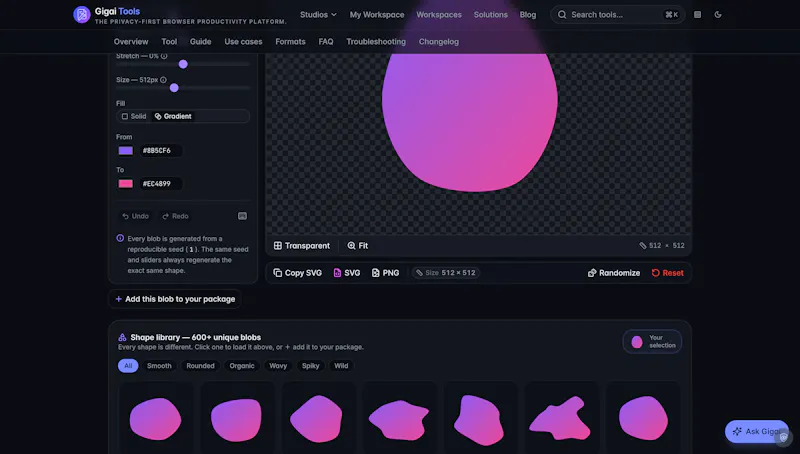Click the 512 × 512 dimensions label in preview
The image size is (800, 454).
662,246
